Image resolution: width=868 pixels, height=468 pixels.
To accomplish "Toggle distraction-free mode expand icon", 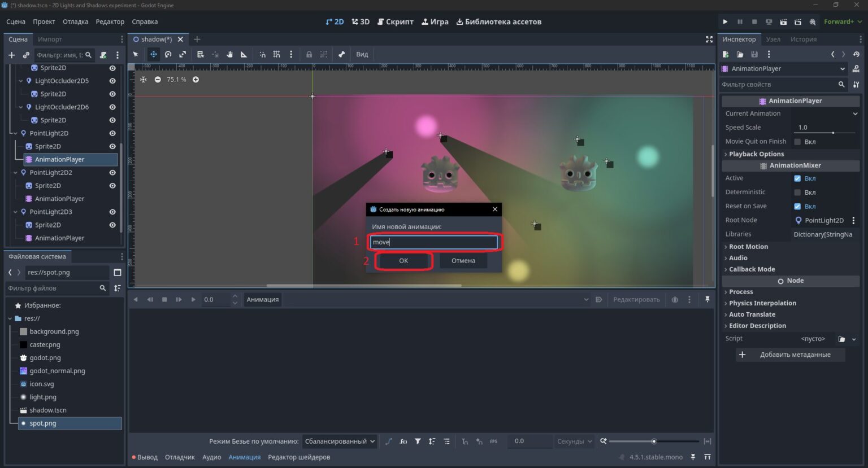I will (x=709, y=40).
